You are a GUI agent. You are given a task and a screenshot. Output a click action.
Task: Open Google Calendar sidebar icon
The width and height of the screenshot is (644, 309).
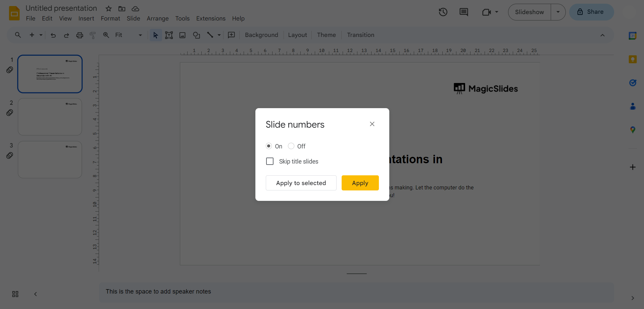click(632, 36)
